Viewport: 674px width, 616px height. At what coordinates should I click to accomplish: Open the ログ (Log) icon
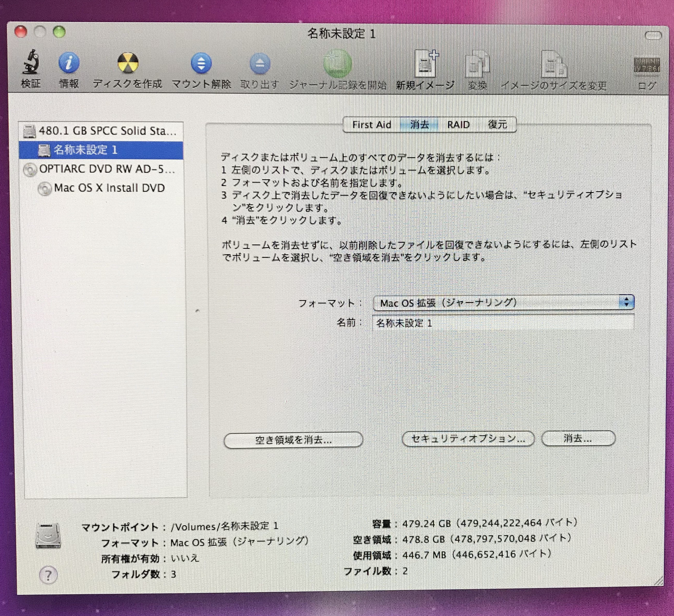point(646,65)
